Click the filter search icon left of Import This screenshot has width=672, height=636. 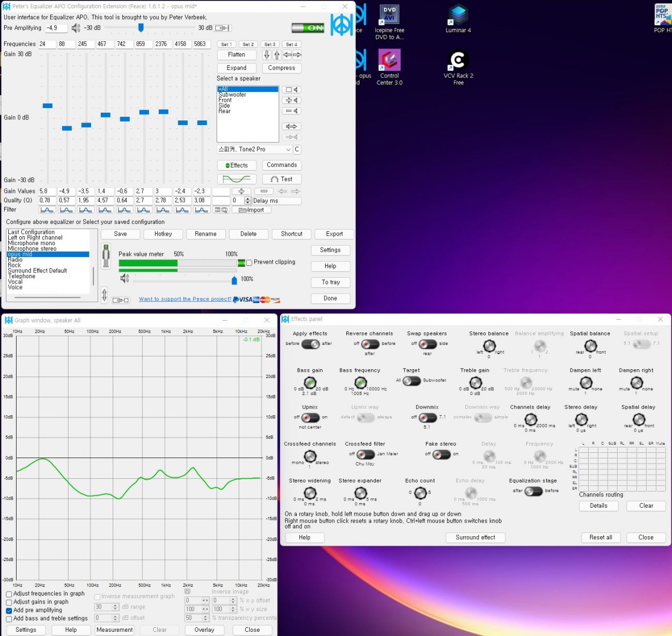(x=221, y=210)
